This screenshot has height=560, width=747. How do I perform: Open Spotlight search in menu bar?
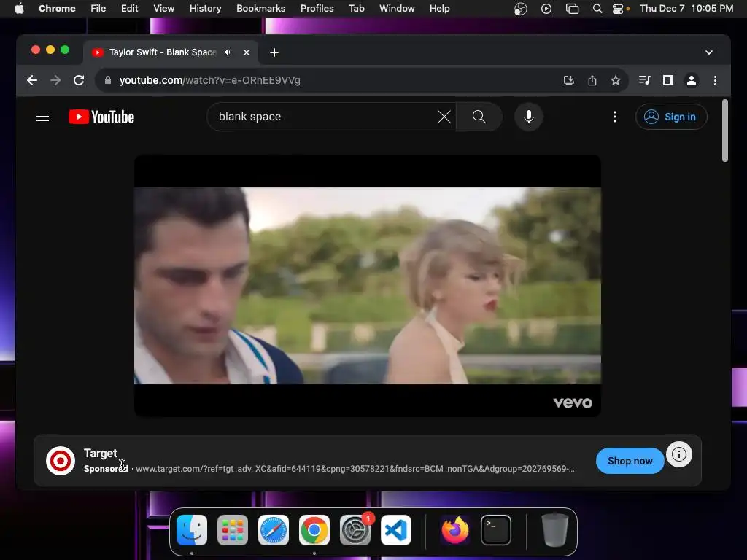597,9
